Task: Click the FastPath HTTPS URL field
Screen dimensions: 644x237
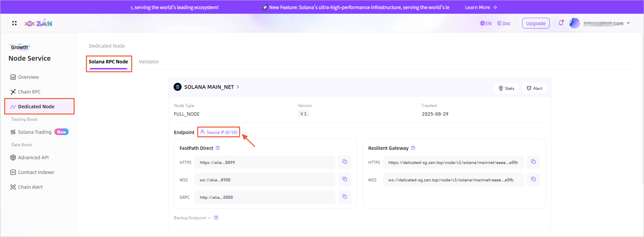Action: click(265, 162)
